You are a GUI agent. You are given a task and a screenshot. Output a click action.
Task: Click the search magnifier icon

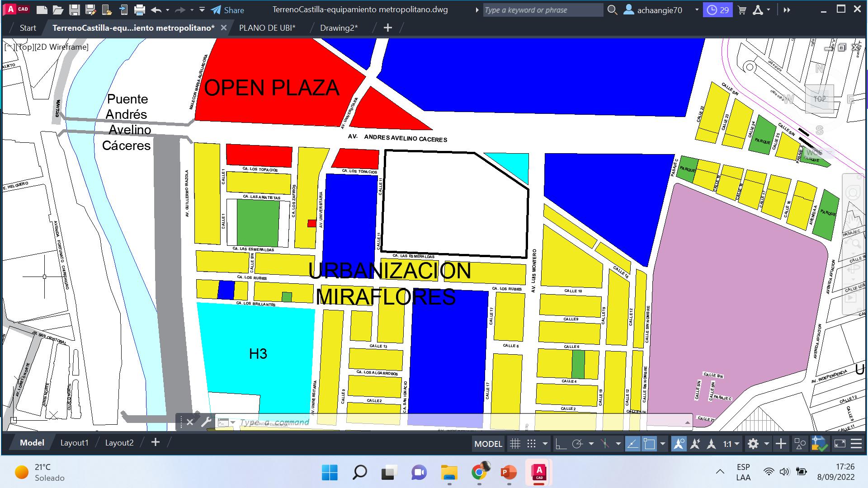pos(612,9)
